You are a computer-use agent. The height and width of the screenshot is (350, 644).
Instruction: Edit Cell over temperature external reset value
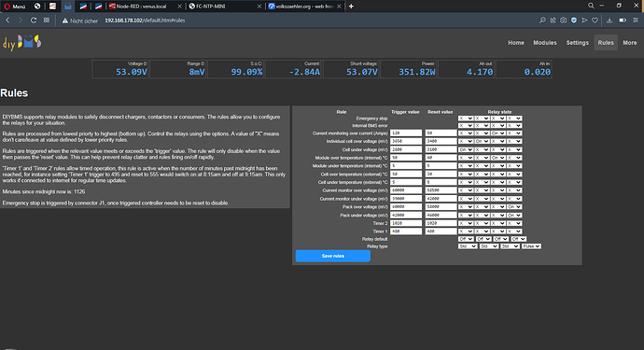click(x=441, y=175)
